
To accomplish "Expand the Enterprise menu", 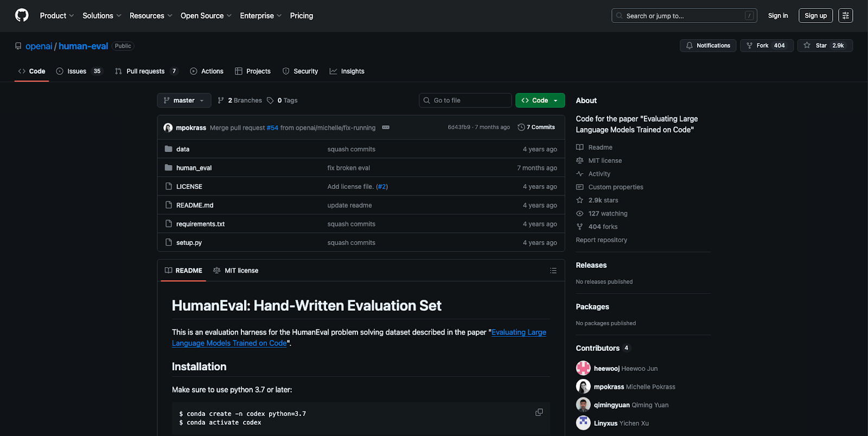I will click(261, 16).
